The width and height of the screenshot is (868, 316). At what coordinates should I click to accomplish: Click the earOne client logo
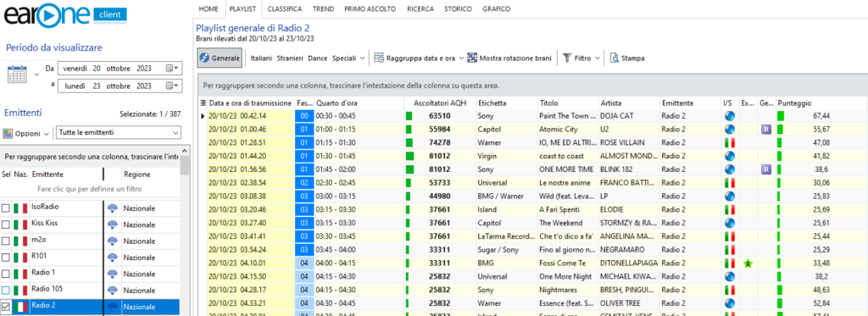65,15
